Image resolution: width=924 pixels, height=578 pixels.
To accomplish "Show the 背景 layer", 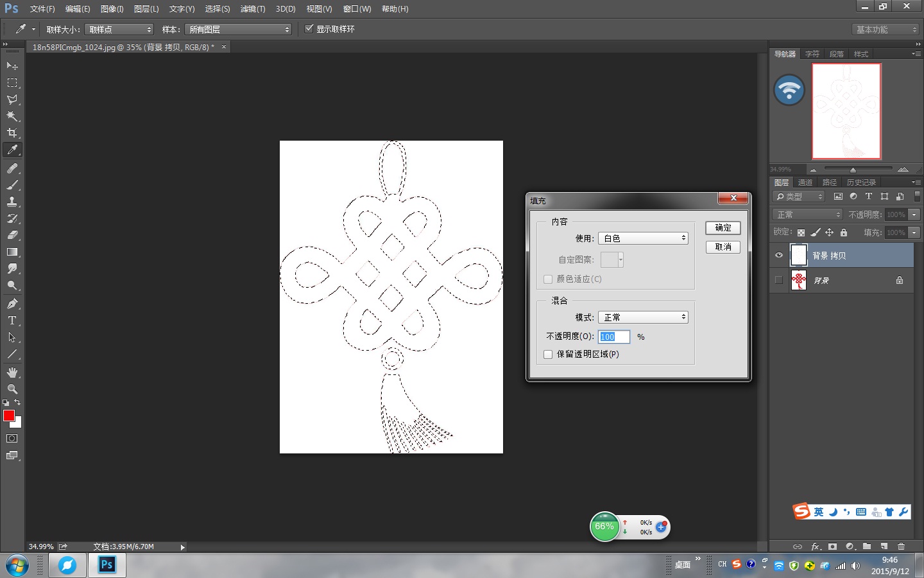I will 779,280.
